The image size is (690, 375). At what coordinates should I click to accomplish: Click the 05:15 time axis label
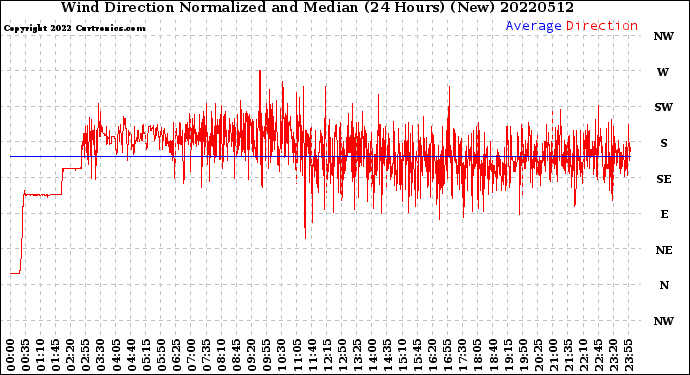tap(146, 355)
